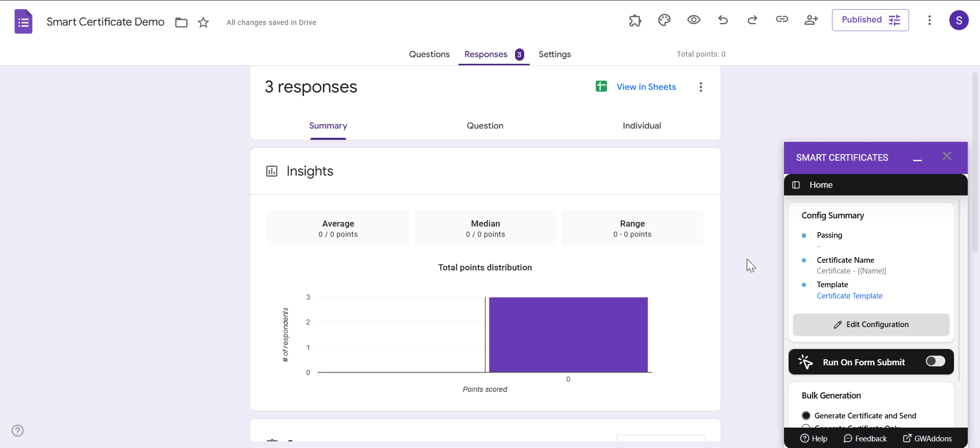Click the Certificate Name label
980x448 pixels.
click(x=845, y=260)
